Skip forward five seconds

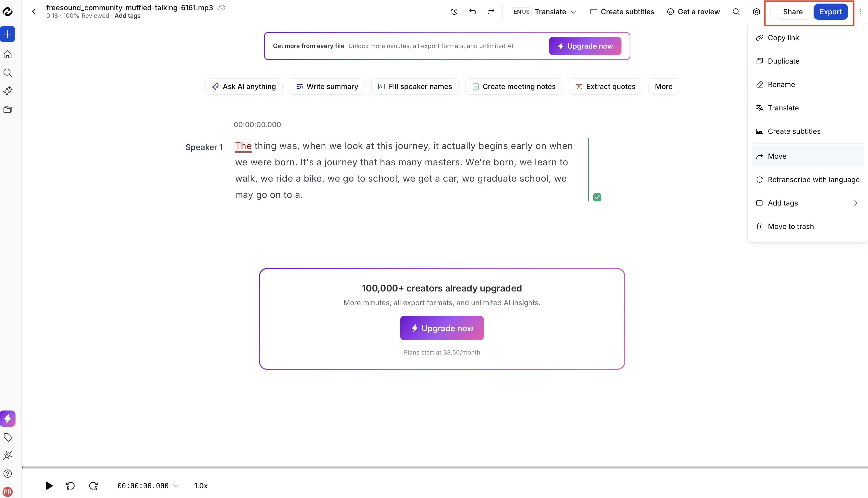pyautogui.click(x=93, y=486)
